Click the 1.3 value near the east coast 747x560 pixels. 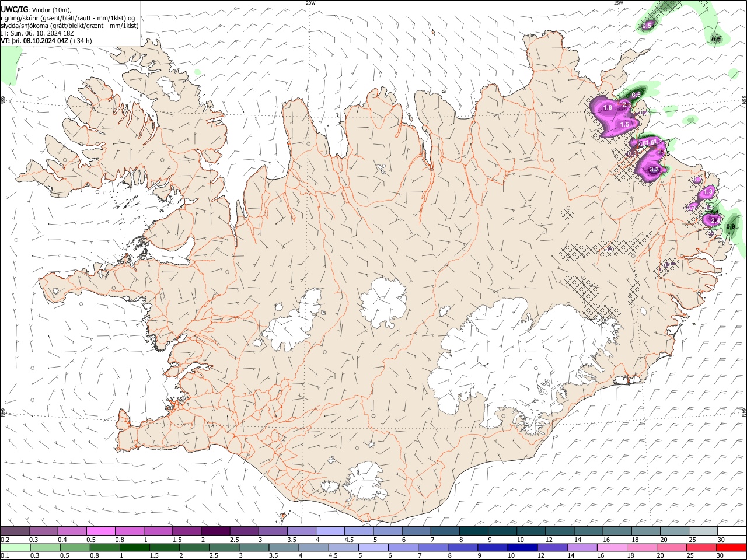point(709,191)
